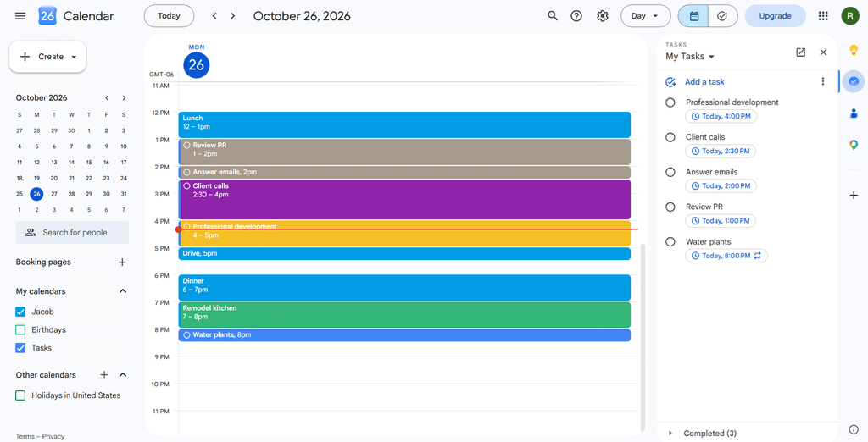Open the Dinner event block
Image resolution: width=868 pixels, height=442 pixels.
tap(404, 287)
